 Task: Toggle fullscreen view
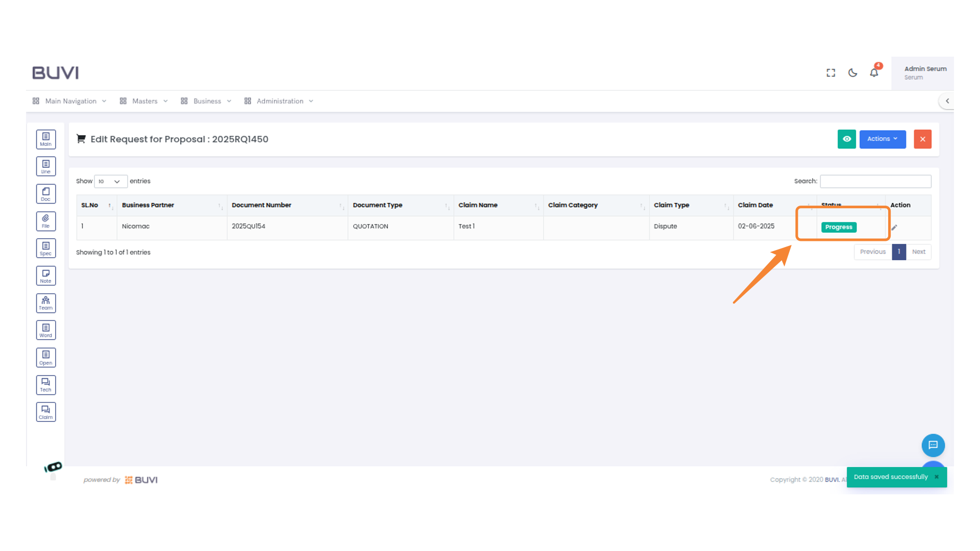click(x=830, y=72)
